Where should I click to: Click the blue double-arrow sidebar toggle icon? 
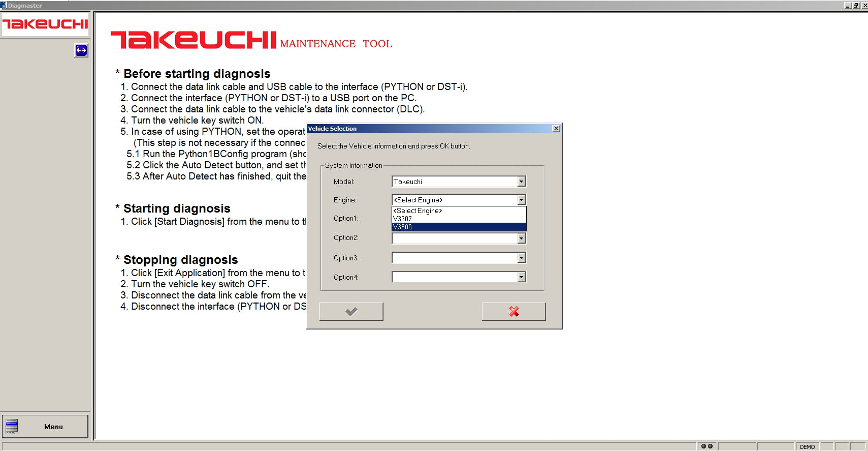[81, 50]
